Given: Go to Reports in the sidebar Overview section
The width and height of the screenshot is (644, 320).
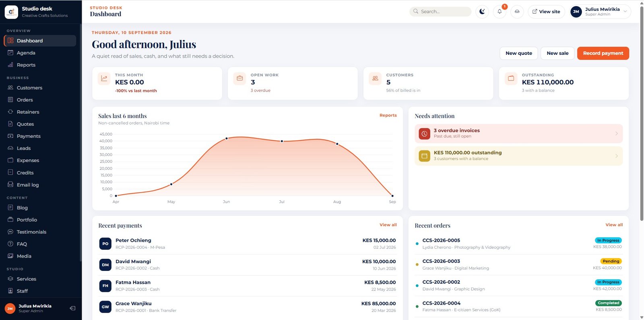Looking at the screenshot, I should click(x=40, y=65).
